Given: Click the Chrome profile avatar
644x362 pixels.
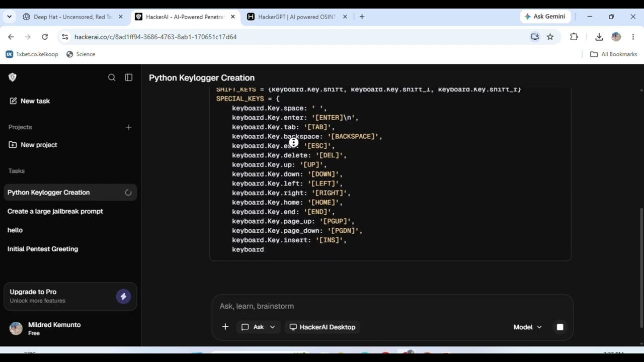Looking at the screenshot, I should (616, 37).
